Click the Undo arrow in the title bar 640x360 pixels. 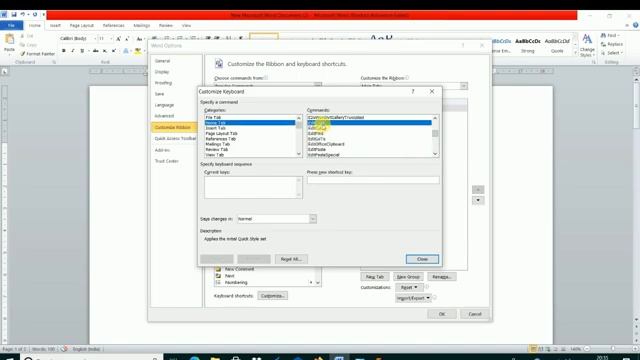tap(22, 15)
